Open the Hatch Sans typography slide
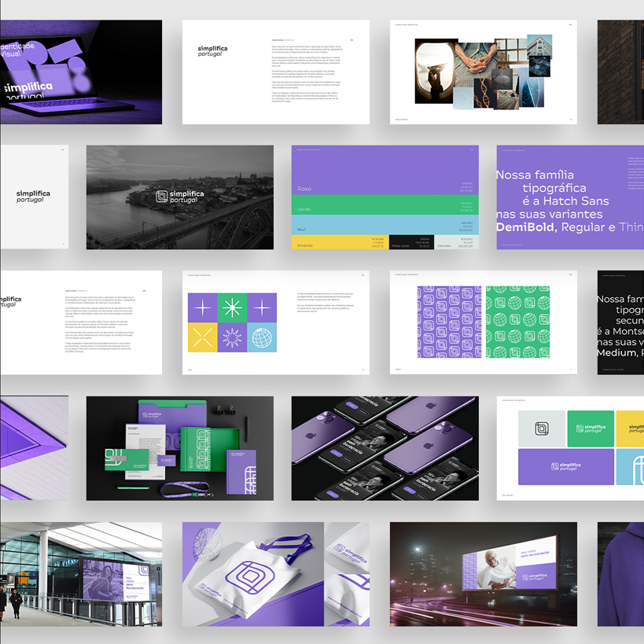Screen dimensions: 644x644 (570, 197)
